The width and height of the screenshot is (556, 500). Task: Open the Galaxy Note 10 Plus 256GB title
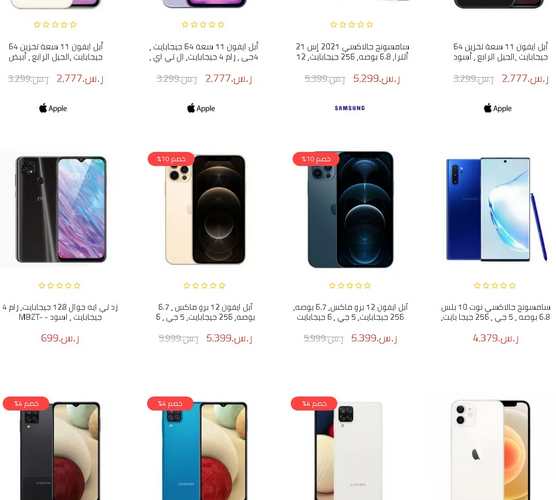(x=495, y=312)
